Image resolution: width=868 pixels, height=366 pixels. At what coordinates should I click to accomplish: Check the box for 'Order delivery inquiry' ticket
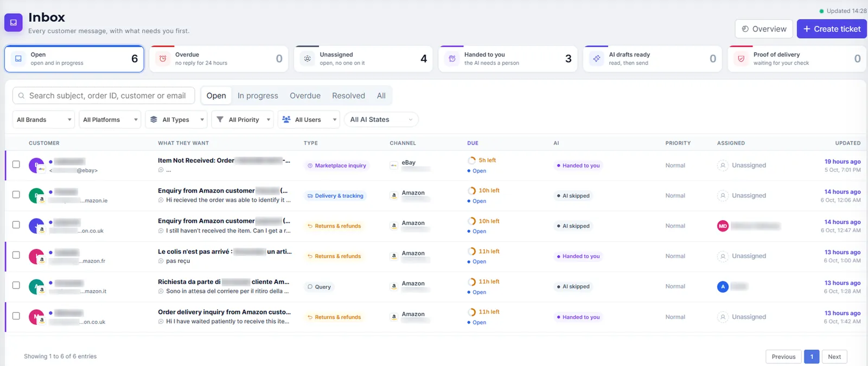pos(16,316)
